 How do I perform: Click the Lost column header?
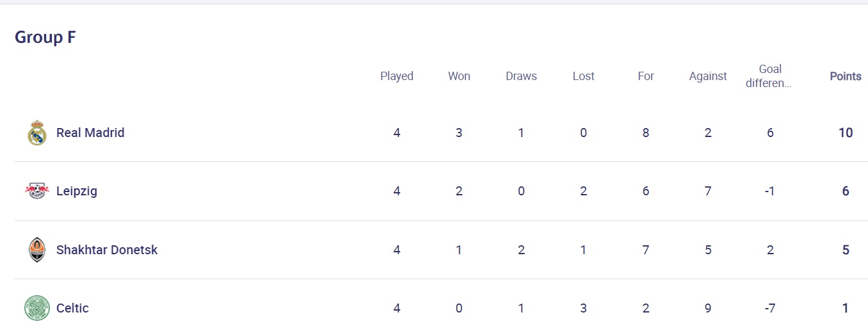coord(583,76)
